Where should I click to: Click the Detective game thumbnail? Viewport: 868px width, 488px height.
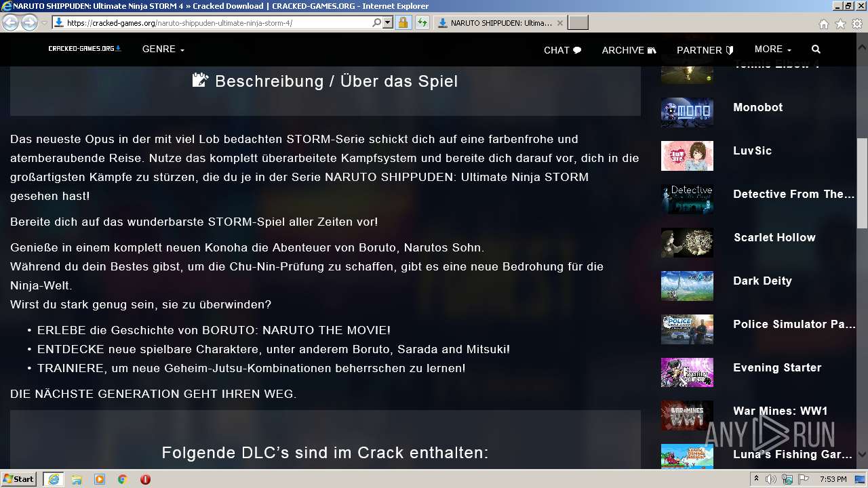click(x=687, y=199)
